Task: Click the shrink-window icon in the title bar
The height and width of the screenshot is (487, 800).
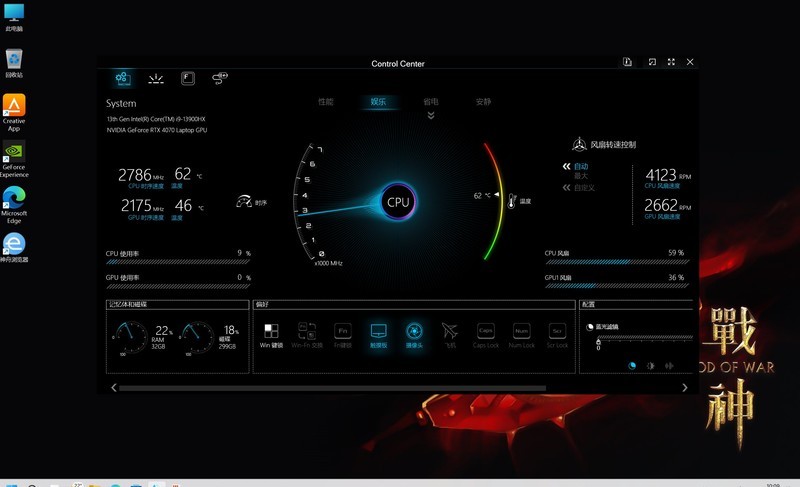Action: coord(652,62)
